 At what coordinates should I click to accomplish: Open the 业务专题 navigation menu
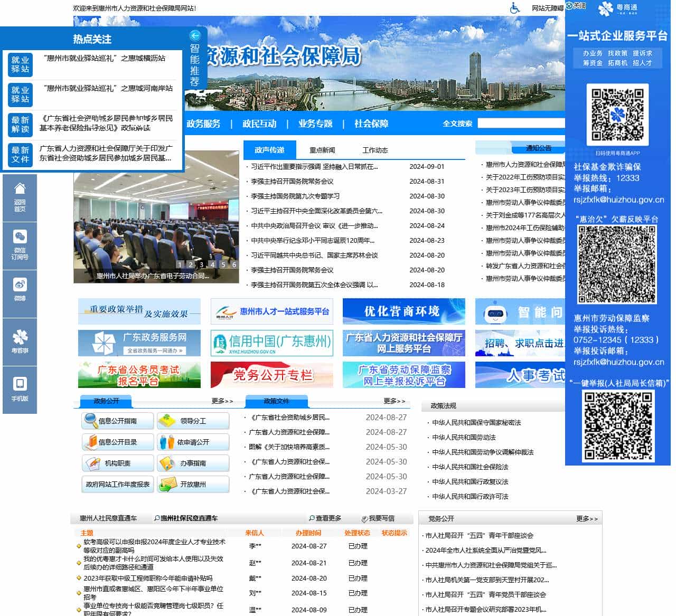315,124
